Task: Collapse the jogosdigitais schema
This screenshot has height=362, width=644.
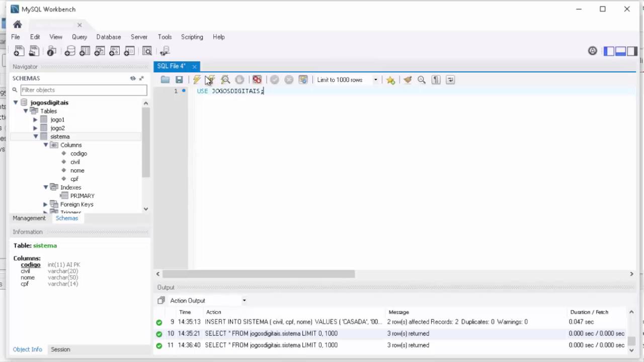Action: click(16, 103)
